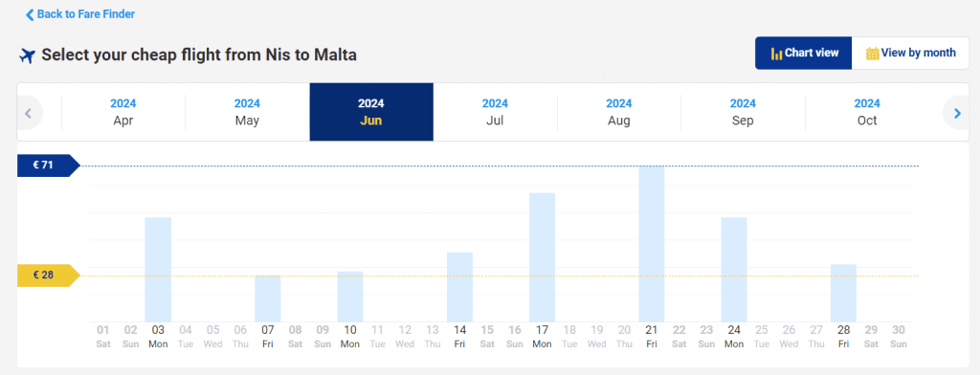Choose the 2024 Aug month tab
The width and height of the screenshot is (980, 375).
pos(619,112)
